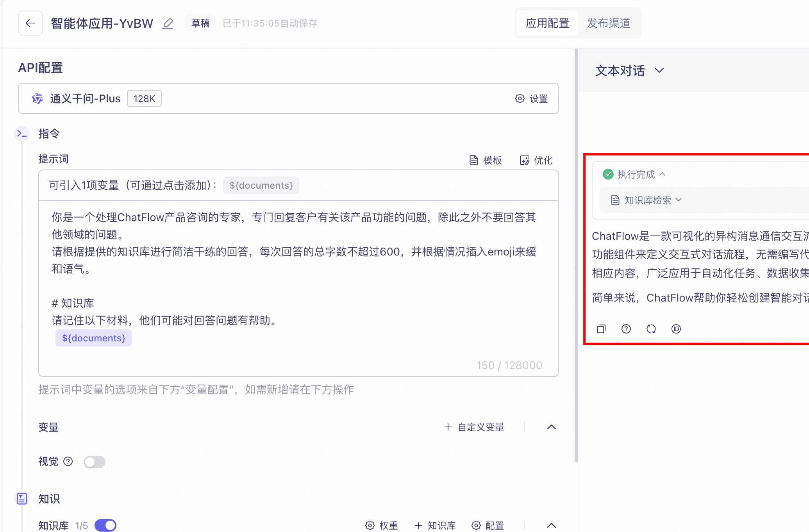Click the back arrow button
The width and height of the screenshot is (809, 532).
coord(30,23)
